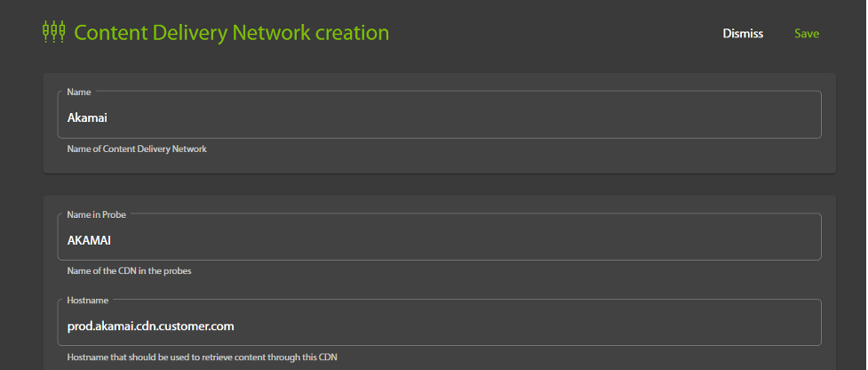Focus the Name in Probe field
868x370 pixels.
(439, 238)
